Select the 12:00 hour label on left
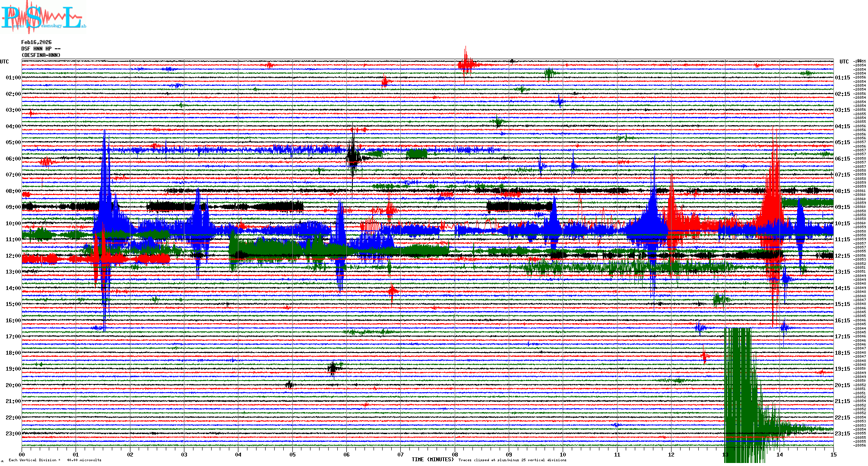This screenshot has width=868, height=466. [13, 256]
